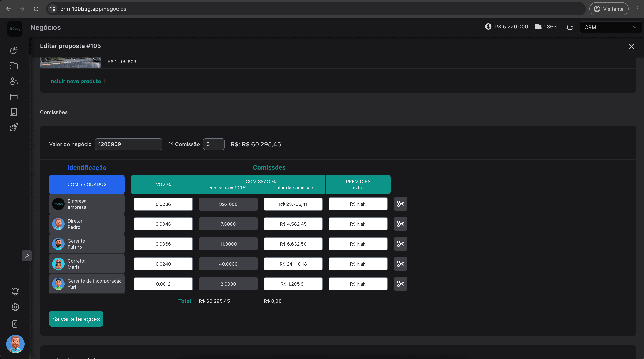Select the Corretor Maria row
644x359 pixels.
click(x=87, y=264)
